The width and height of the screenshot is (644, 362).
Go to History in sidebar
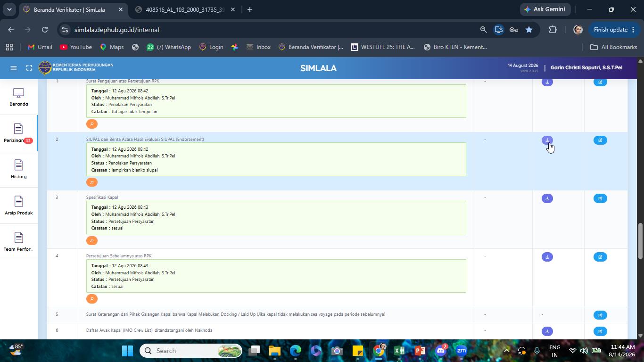pos(18,170)
